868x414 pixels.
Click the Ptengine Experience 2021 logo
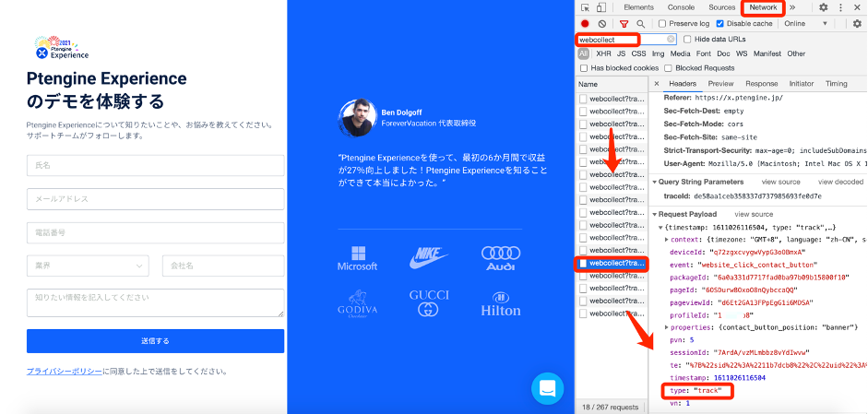[x=62, y=48]
